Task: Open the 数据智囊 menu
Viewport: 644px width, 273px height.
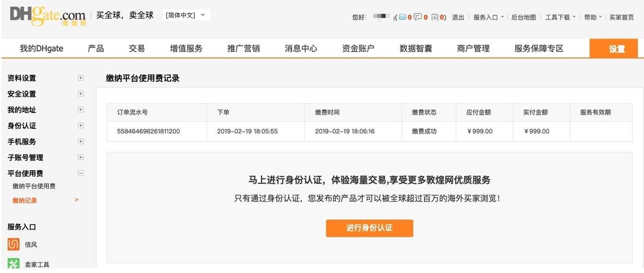Action: (416, 49)
